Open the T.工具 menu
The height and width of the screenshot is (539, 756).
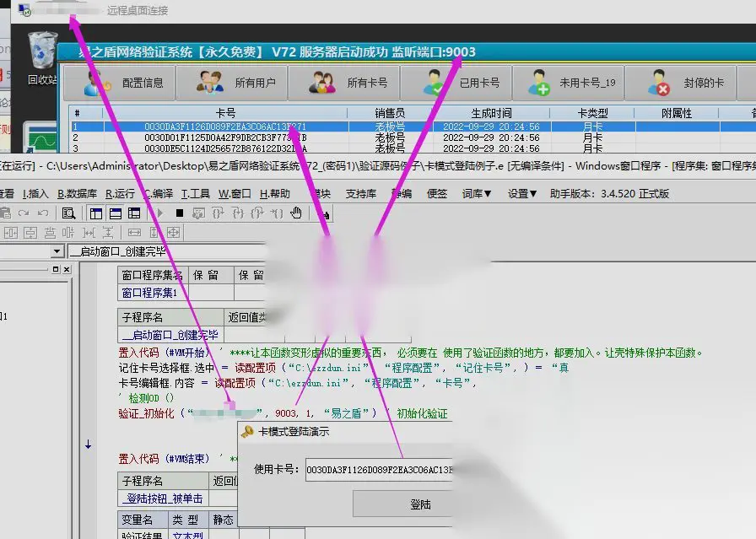click(x=195, y=194)
